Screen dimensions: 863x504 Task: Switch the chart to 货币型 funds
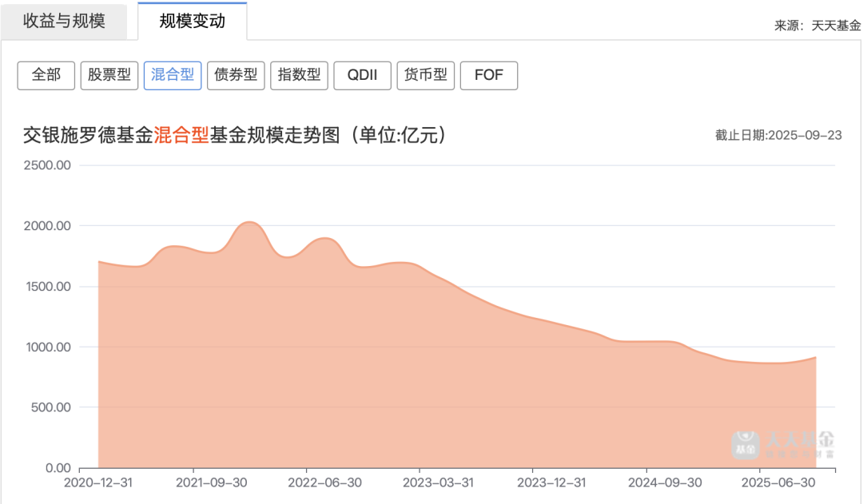coord(426,75)
